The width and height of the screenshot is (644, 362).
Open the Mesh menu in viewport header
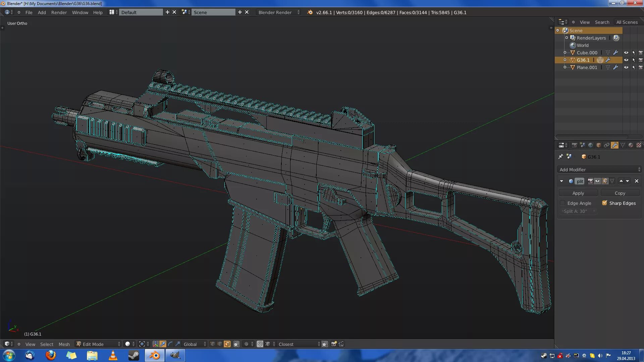pos(64,344)
